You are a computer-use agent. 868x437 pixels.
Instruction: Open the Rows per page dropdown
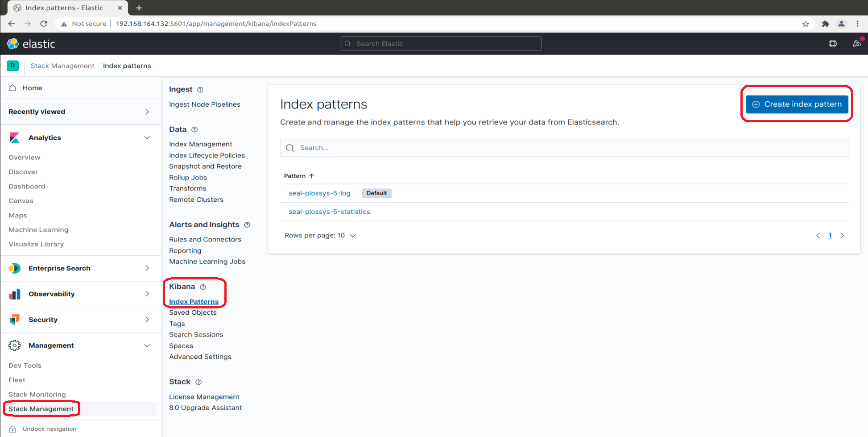pos(320,235)
